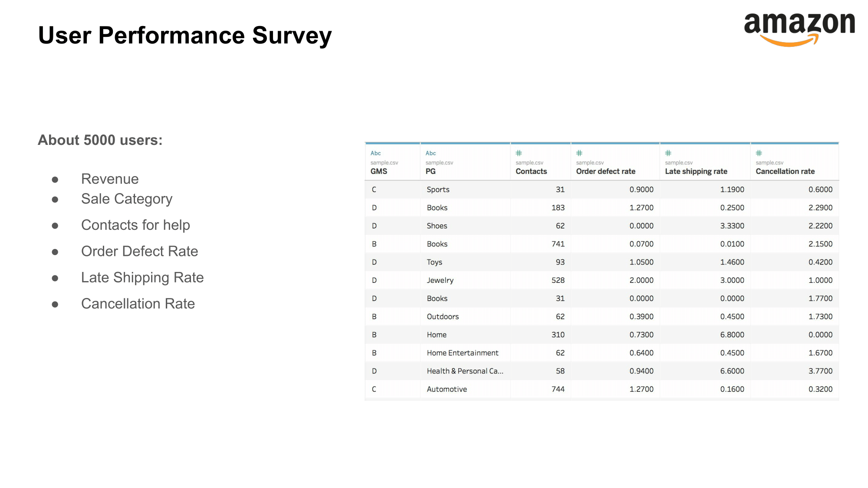868x488 pixels.
Task: Click number type icon above Late shipping rate
Action: pos(668,153)
